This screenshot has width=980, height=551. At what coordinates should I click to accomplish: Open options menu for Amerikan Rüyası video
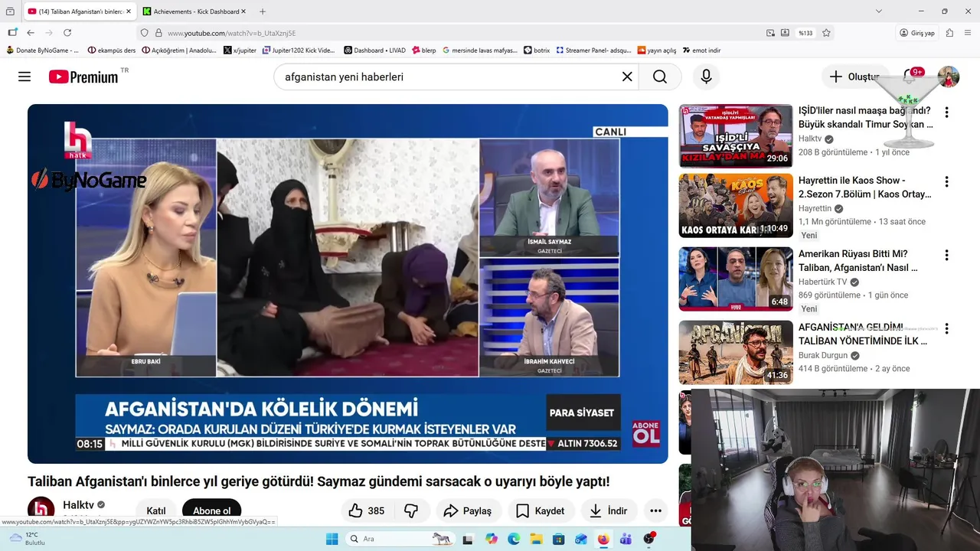[946, 256]
